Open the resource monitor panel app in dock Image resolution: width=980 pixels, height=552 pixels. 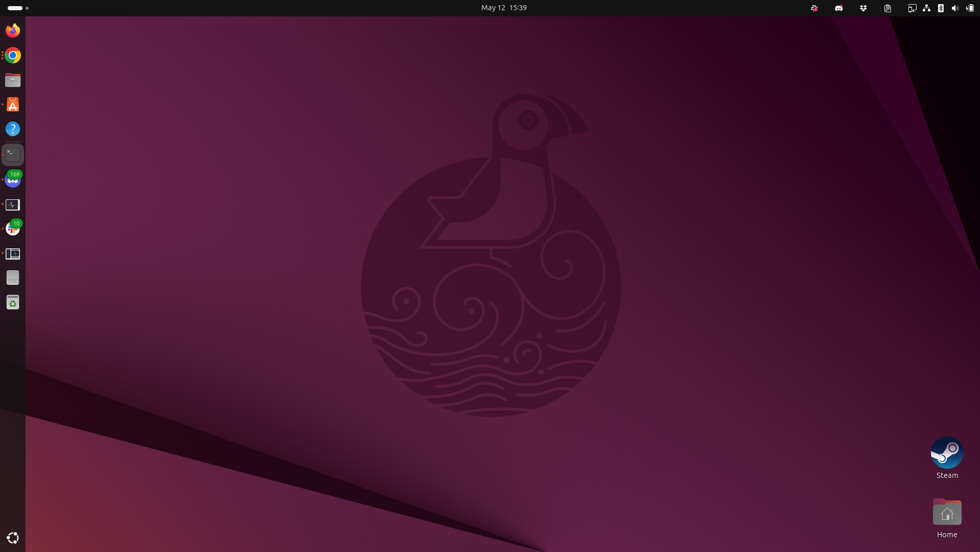tap(13, 254)
